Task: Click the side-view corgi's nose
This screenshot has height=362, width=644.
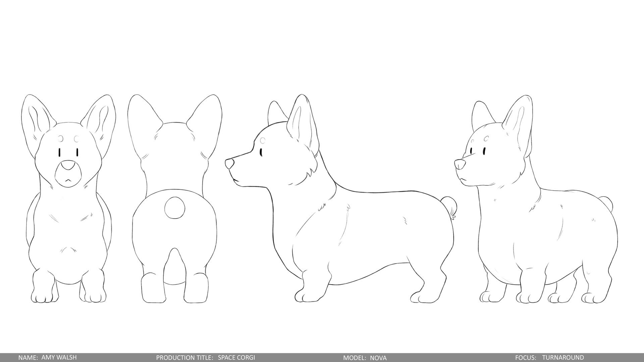Action: [x=230, y=164]
